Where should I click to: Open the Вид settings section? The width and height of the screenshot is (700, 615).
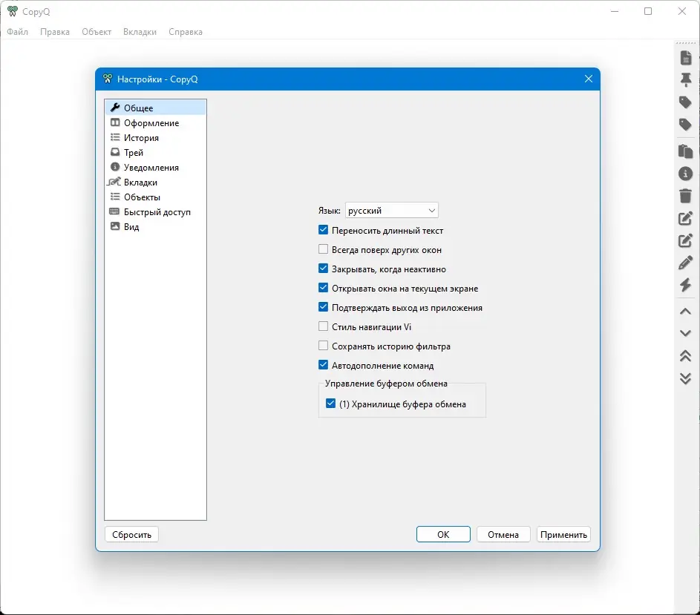(x=155, y=227)
